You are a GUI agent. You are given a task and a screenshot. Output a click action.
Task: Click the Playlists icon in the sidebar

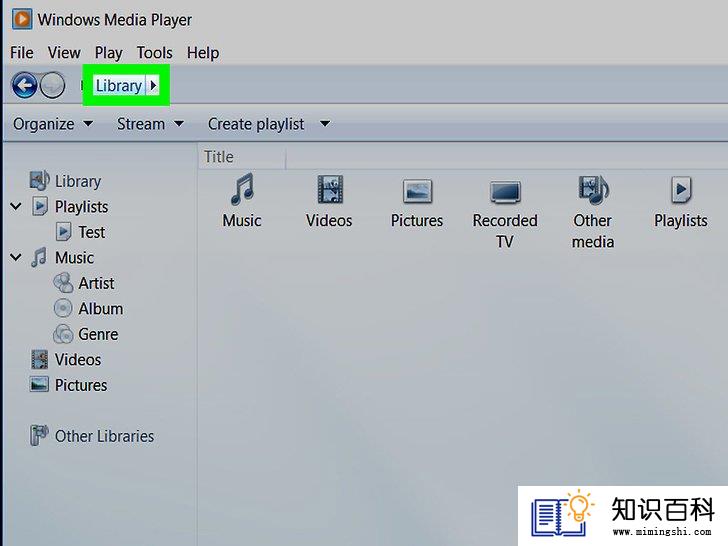(40, 206)
